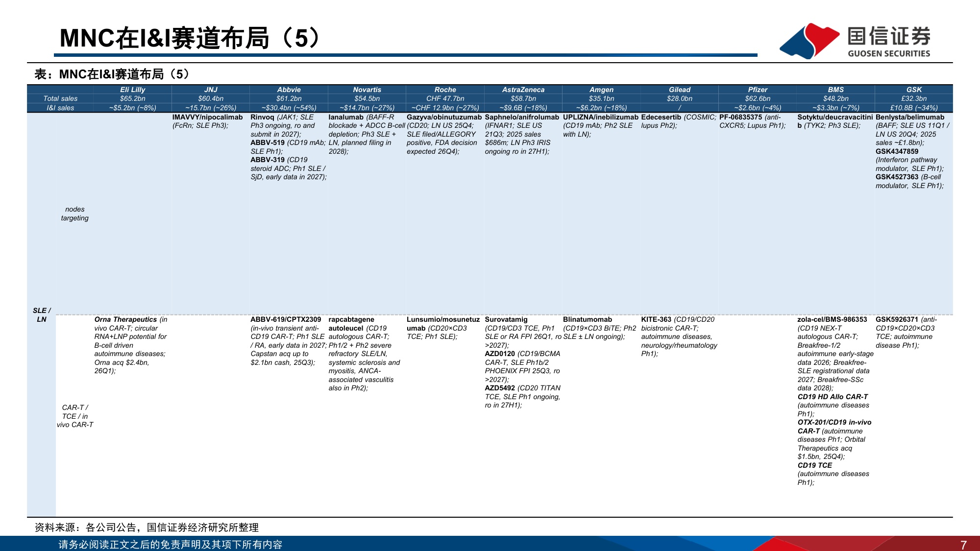Click the Gilead column header
Screen dimensions: 980x551
[680, 90]
